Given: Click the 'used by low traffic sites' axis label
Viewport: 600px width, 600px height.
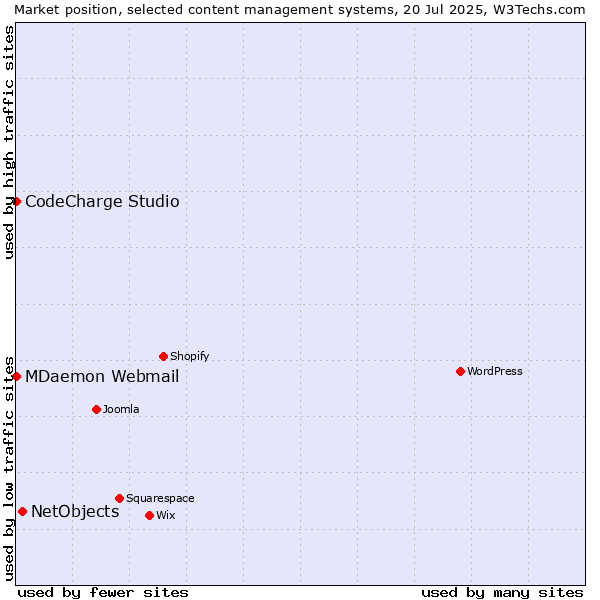Looking at the screenshot, I should tap(8, 470).
